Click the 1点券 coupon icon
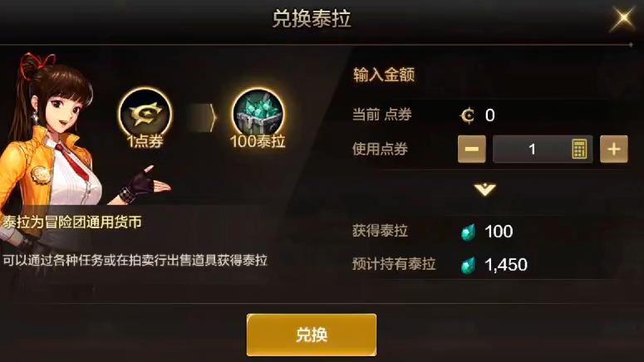The height and width of the screenshot is (362, 644). 145,113
